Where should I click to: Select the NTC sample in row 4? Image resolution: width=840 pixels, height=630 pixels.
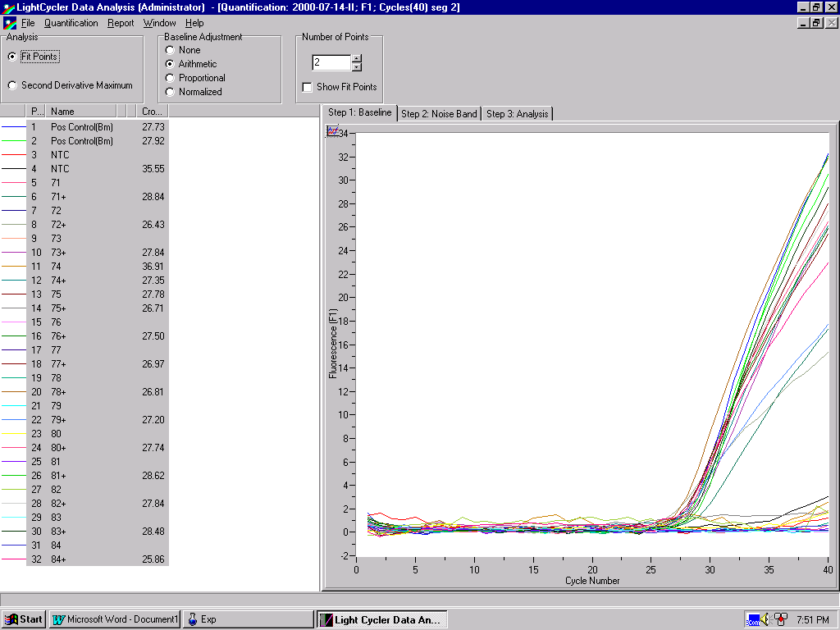click(x=98, y=169)
